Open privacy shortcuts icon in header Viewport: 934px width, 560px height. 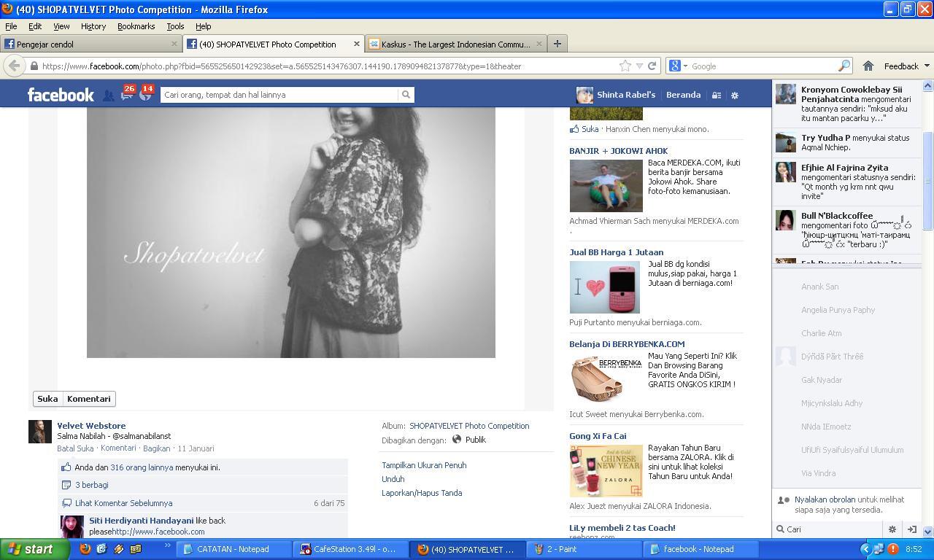717,96
